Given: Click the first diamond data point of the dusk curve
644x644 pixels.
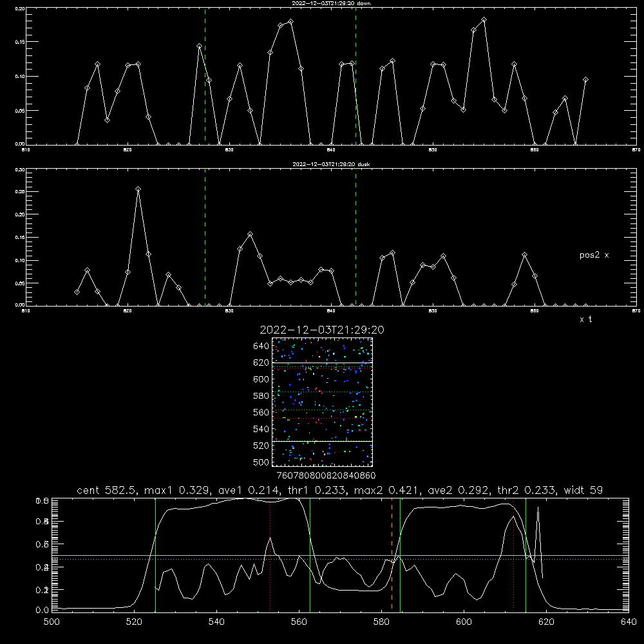Looking at the screenshot, I should tap(77, 292).
